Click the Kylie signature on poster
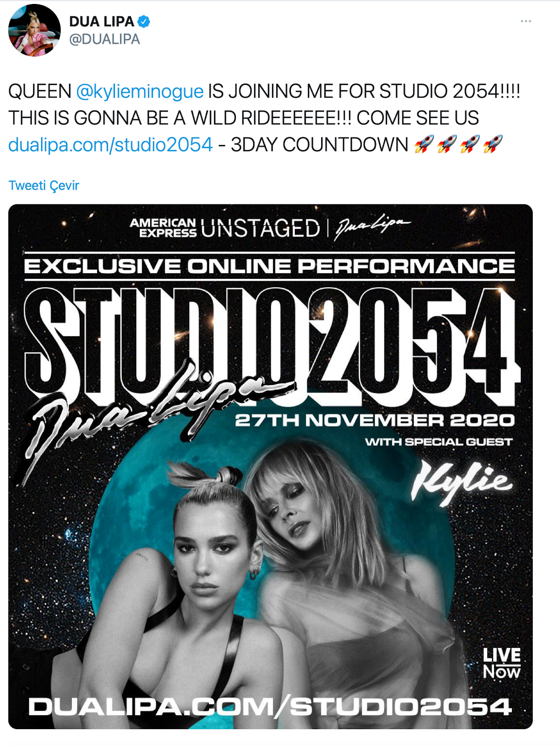 coord(461,480)
